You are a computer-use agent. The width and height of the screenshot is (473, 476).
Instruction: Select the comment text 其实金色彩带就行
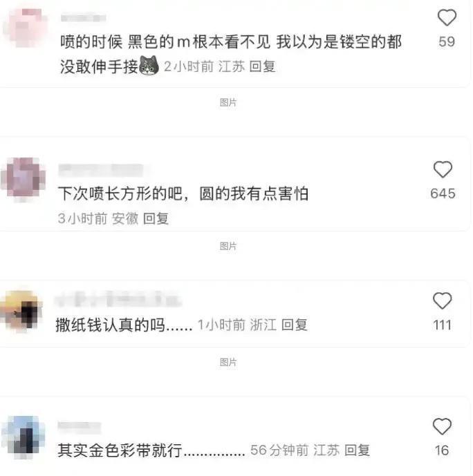(x=120, y=450)
